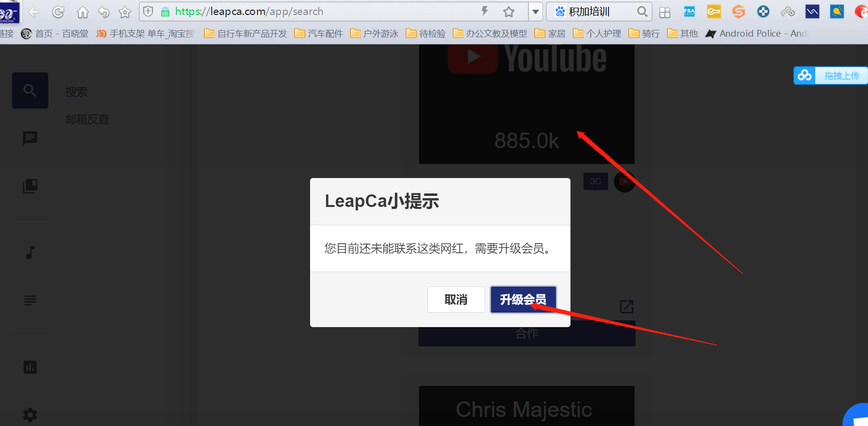Select 搜索 menu item
This screenshot has height=426, width=868.
(76, 92)
